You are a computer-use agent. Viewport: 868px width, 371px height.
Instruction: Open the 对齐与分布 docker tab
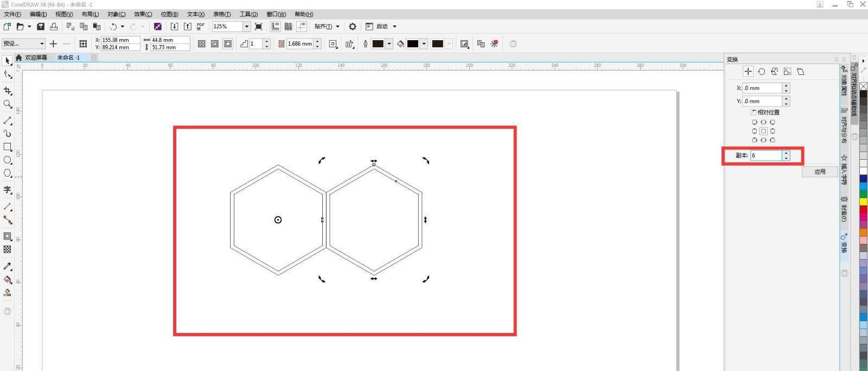pos(844,125)
